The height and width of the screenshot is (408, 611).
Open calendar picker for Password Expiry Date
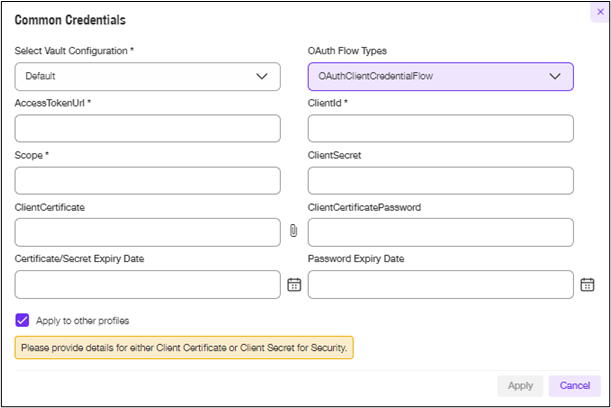coord(587,285)
